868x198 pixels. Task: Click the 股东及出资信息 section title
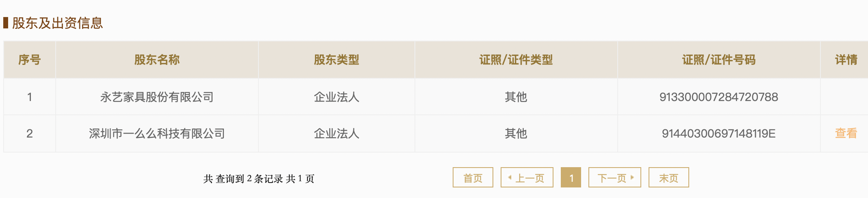point(57,23)
